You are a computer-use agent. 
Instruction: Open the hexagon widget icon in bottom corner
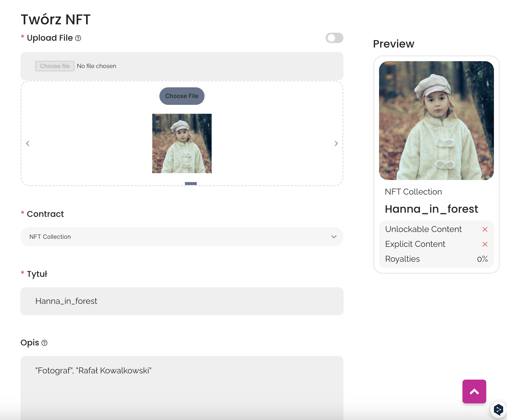[x=498, y=410]
